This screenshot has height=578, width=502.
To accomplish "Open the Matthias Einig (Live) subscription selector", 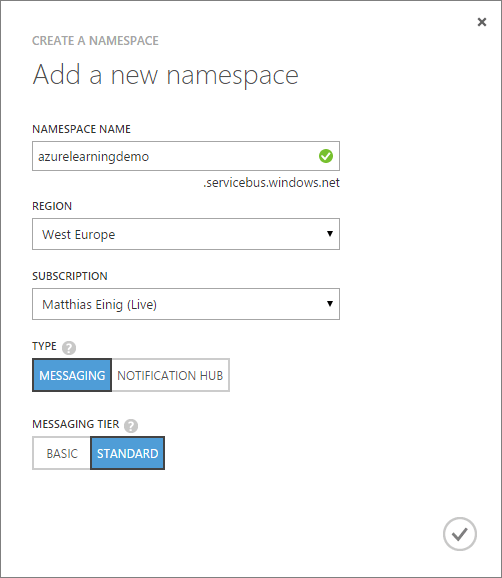I will tap(186, 304).
